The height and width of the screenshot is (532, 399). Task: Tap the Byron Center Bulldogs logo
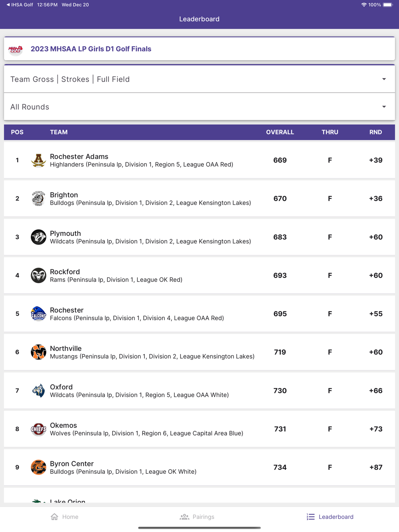[x=38, y=467]
